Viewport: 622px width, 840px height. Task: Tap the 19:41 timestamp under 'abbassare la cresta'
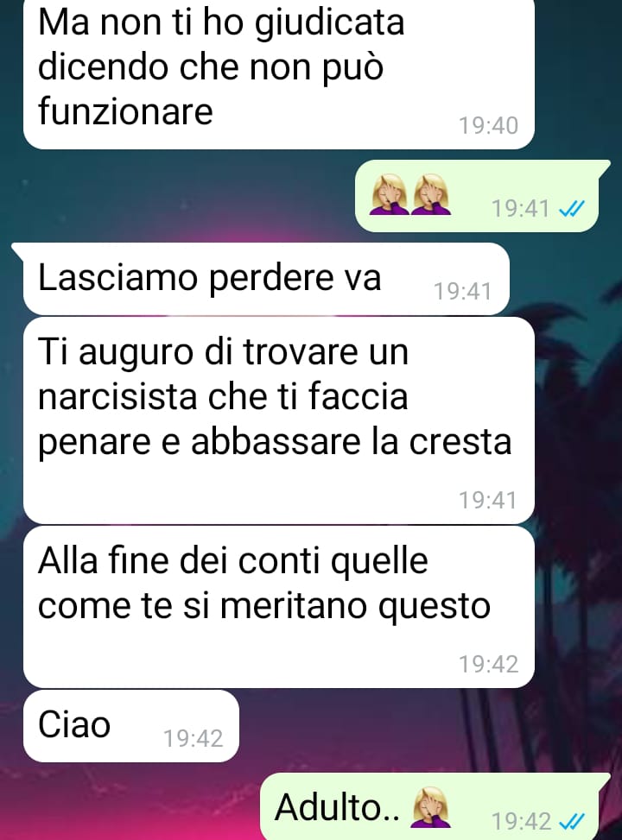[x=488, y=501]
